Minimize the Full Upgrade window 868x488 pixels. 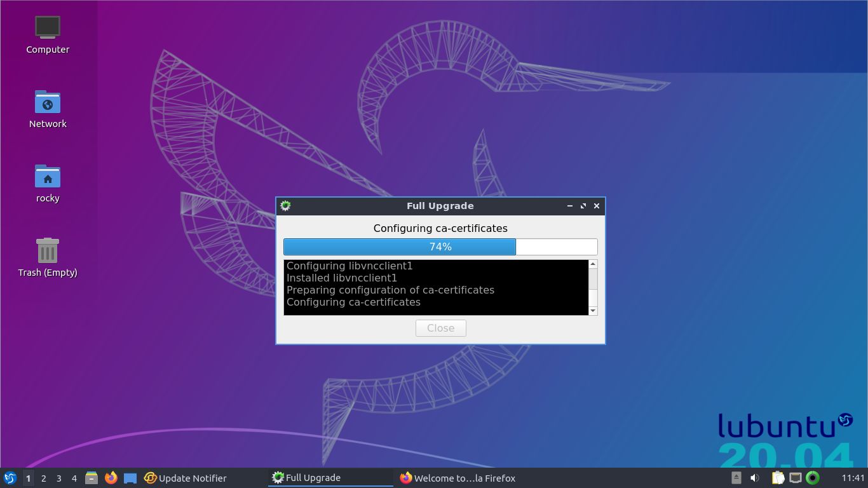point(569,206)
